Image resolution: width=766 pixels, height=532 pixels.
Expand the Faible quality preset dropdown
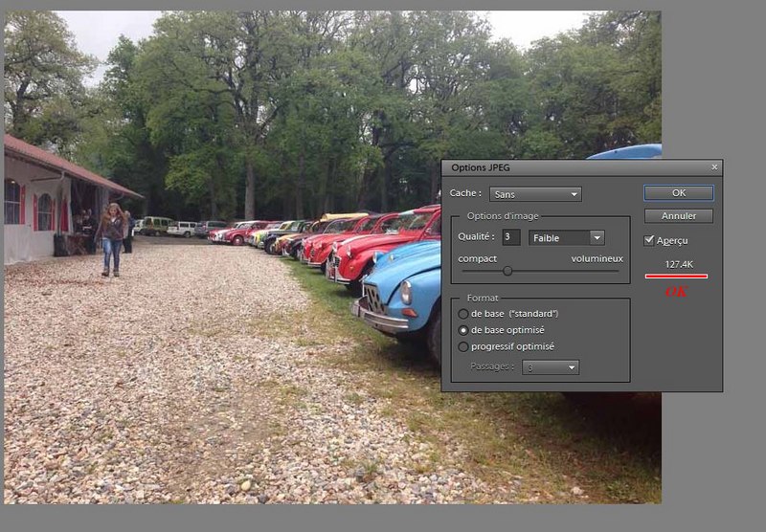567,237
